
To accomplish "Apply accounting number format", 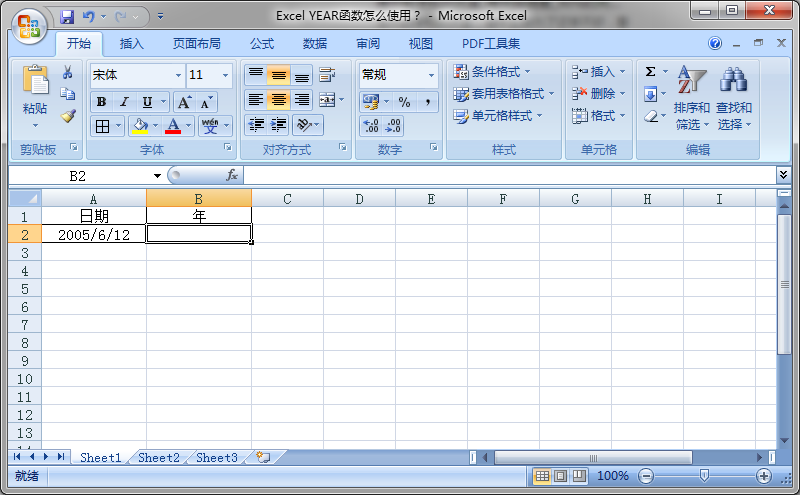I will (371, 102).
